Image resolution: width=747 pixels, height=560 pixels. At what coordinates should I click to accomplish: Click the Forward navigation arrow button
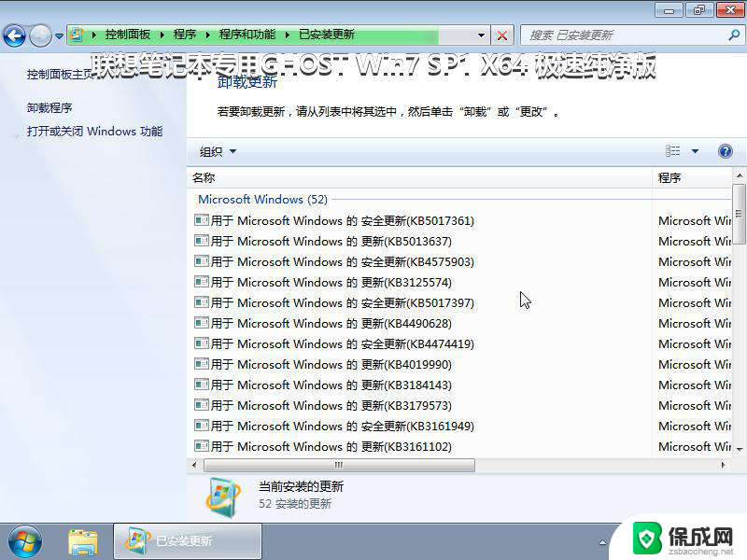tap(40, 35)
